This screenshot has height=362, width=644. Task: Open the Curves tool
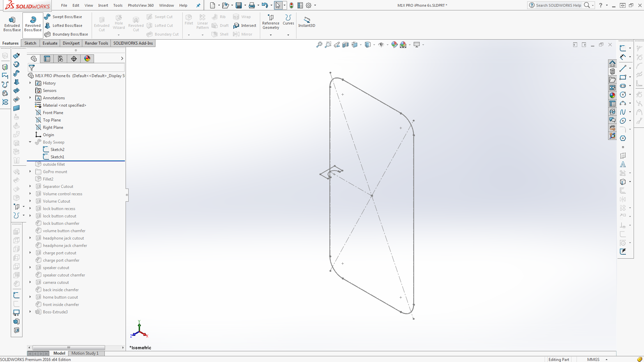[x=288, y=20]
